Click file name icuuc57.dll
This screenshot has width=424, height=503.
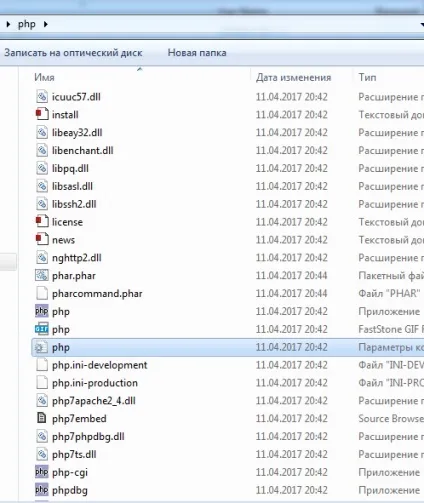tap(76, 97)
